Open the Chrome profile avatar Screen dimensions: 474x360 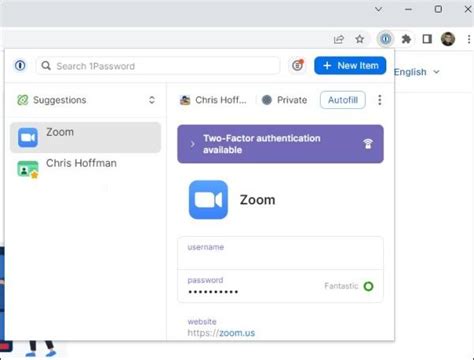(x=448, y=39)
